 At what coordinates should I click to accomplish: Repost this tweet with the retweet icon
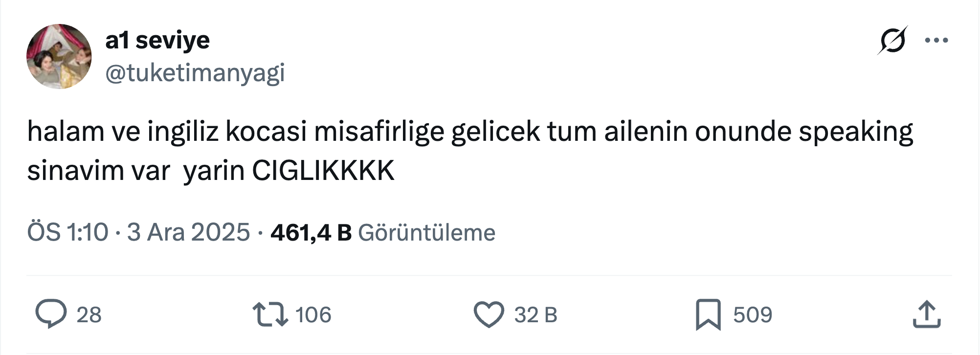(270, 314)
